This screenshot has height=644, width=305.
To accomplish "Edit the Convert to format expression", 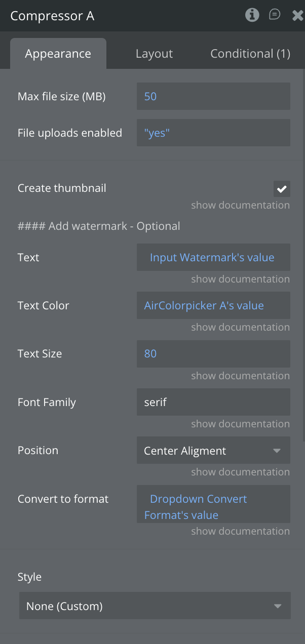I will click(213, 506).
